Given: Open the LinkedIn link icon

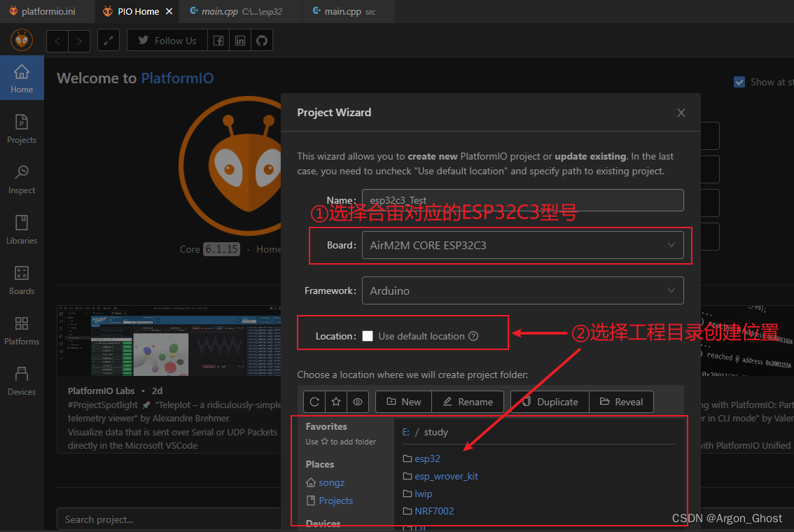Looking at the screenshot, I should [240, 41].
